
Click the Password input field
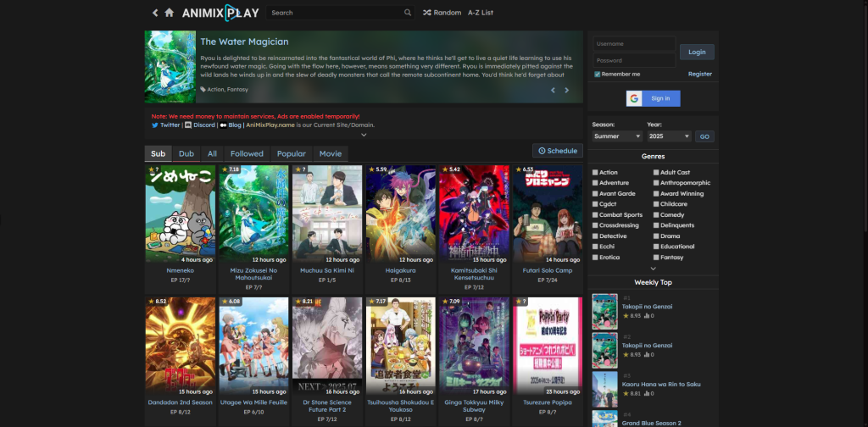tap(634, 60)
